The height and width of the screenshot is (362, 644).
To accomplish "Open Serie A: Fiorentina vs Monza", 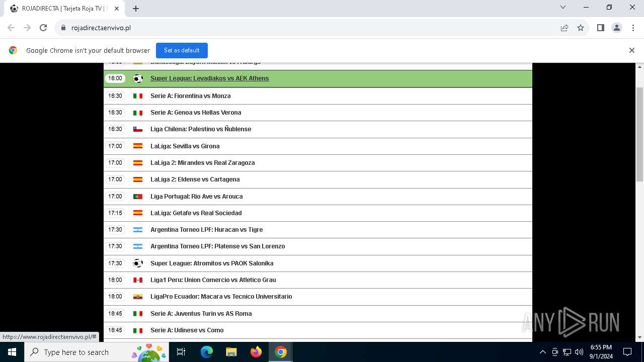I will click(191, 96).
